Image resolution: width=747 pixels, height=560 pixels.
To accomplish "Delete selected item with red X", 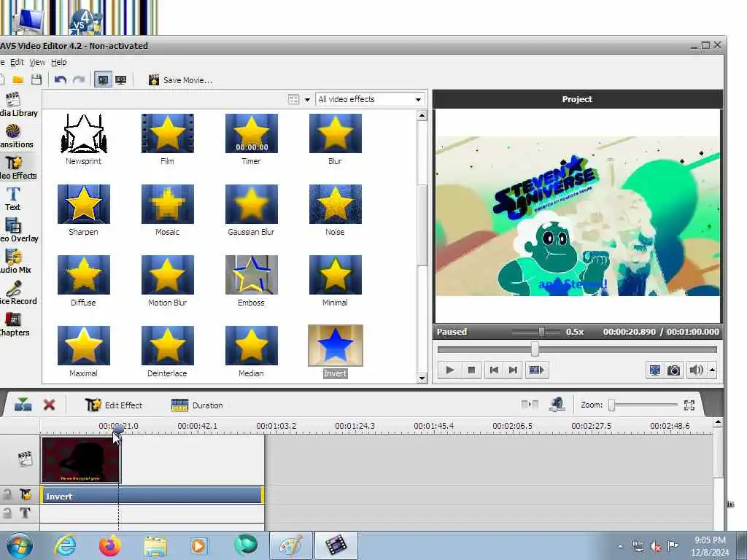I will coord(49,405).
